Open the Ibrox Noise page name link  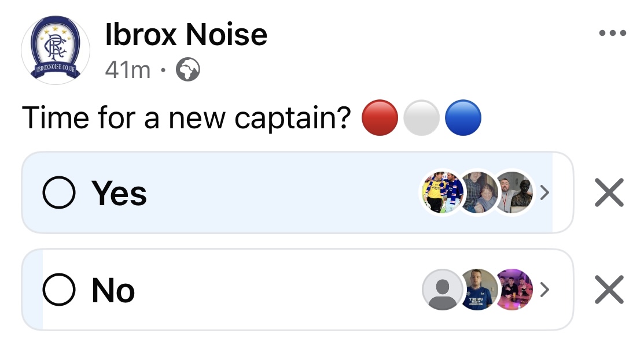pyautogui.click(x=186, y=35)
